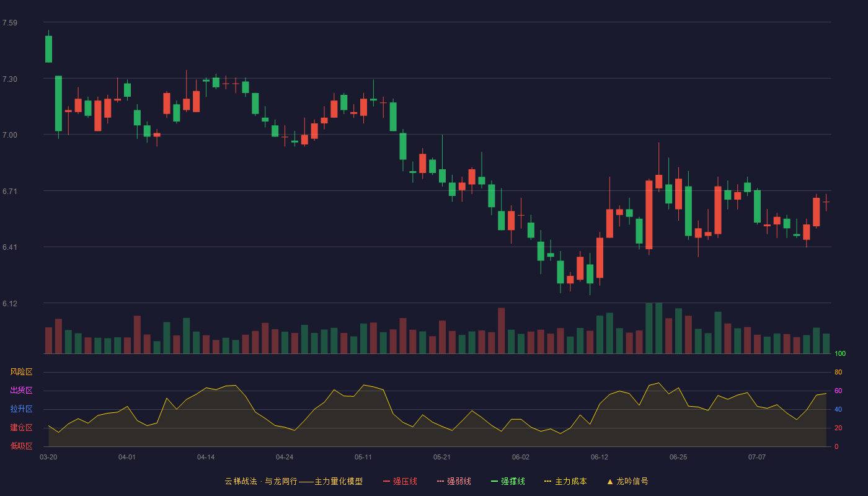Click the 7.59 price axis label
868x496 pixels.
(10, 23)
